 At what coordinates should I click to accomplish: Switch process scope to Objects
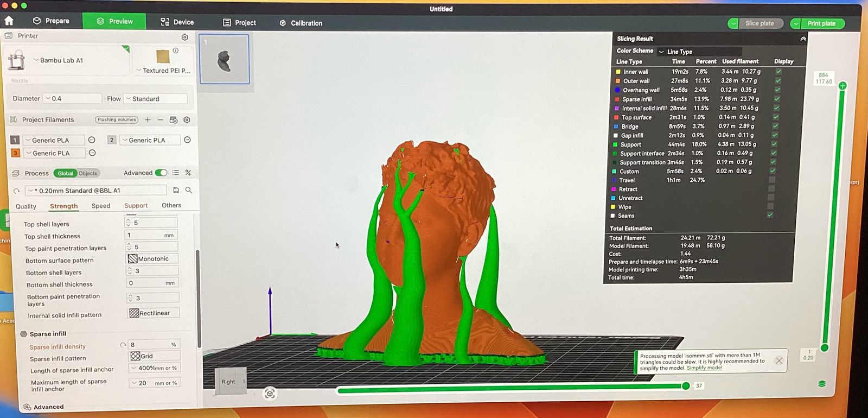point(88,173)
